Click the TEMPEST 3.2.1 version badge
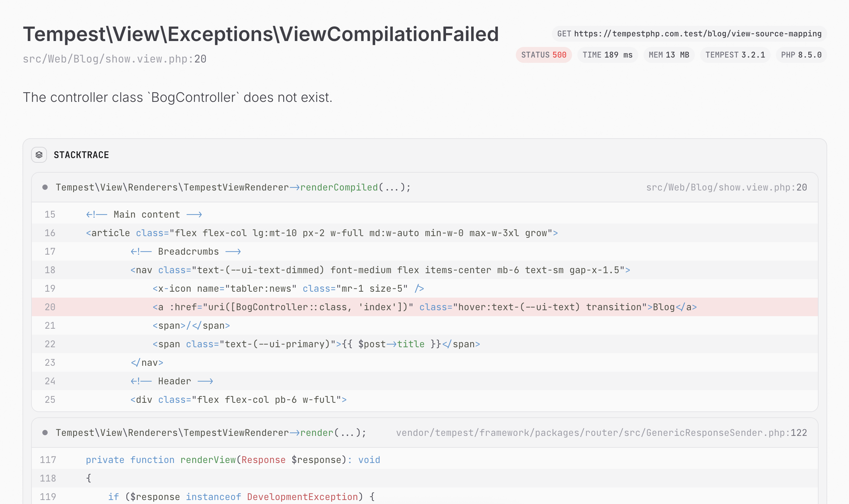The height and width of the screenshot is (504, 849). [735, 55]
